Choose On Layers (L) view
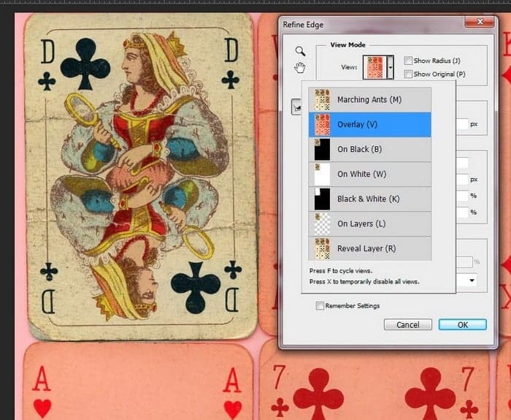 tap(370, 224)
